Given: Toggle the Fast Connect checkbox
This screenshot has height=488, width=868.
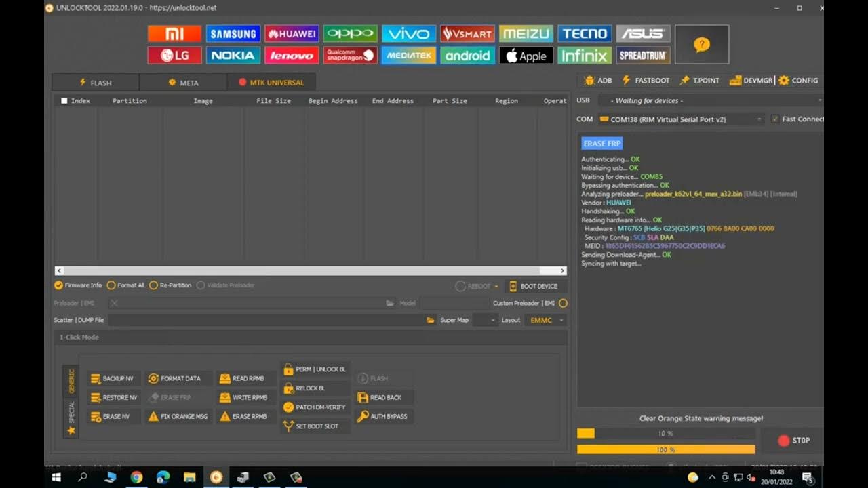Looking at the screenshot, I should pyautogui.click(x=775, y=119).
